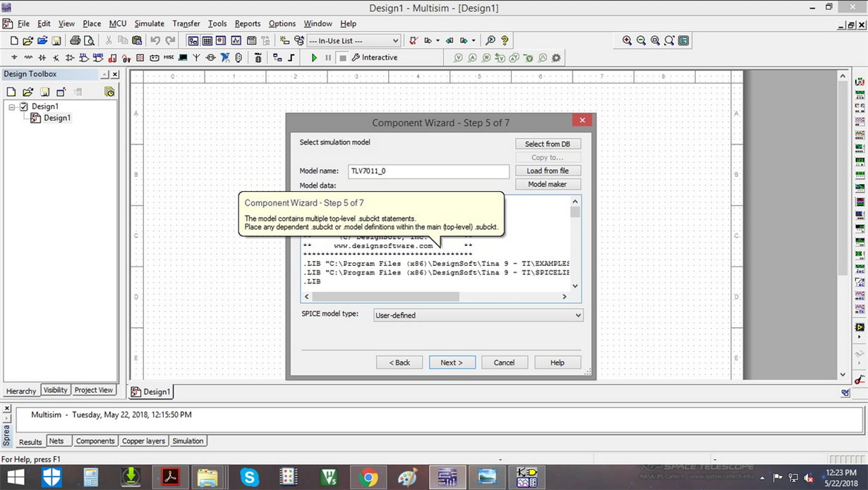The width and height of the screenshot is (868, 490).
Task: Switch to the Project View tab
Action: click(94, 390)
